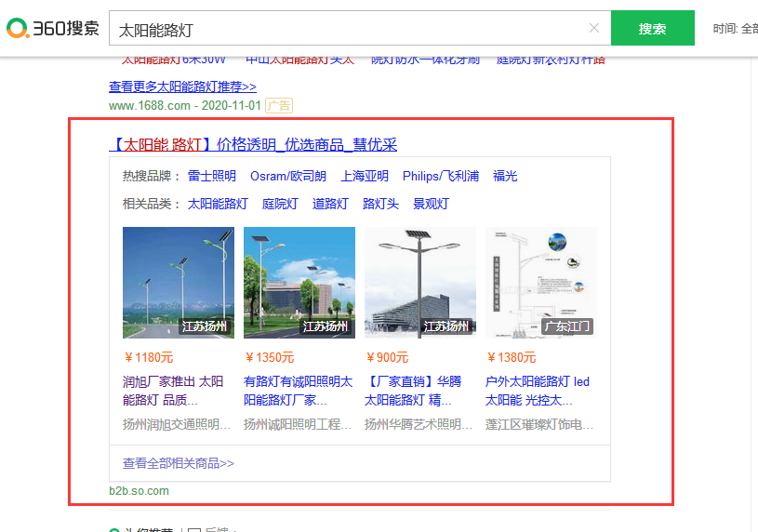Viewport: 758px width, 532px height.
Task: Select hot brand 上海亚明
Action: [x=365, y=176]
